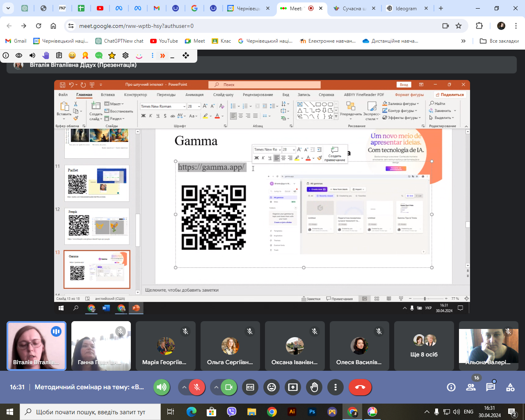Open Photoshop from the Windows taskbar
The height and width of the screenshot is (420, 525).
point(312,412)
